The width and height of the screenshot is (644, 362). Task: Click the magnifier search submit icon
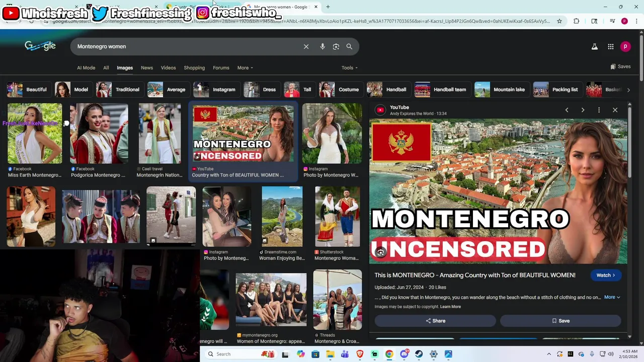(x=349, y=46)
